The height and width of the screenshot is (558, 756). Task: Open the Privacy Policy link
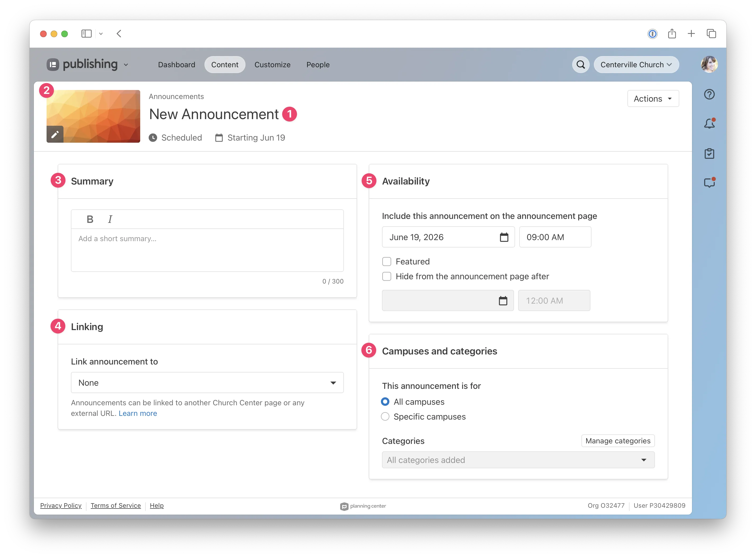[x=61, y=506]
